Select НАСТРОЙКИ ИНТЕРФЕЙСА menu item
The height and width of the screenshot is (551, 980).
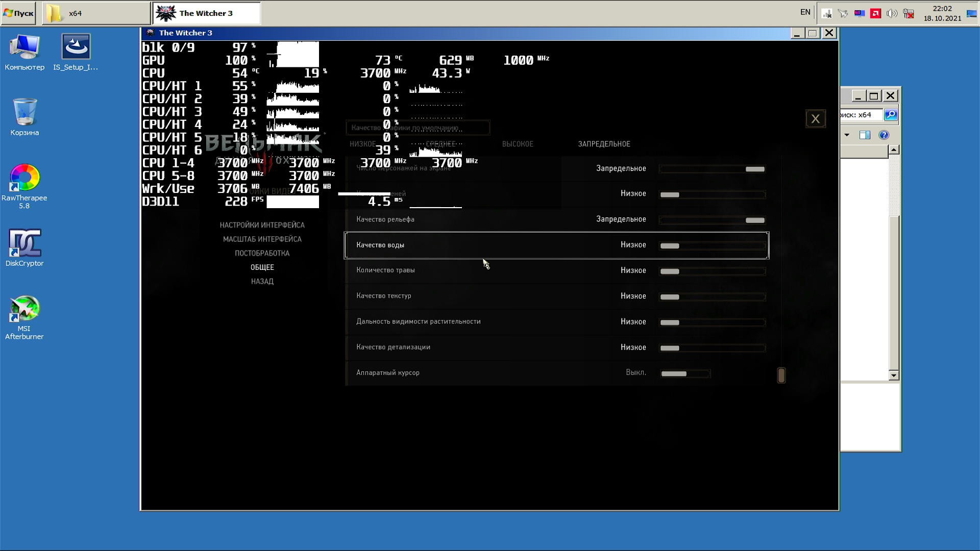coord(262,225)
